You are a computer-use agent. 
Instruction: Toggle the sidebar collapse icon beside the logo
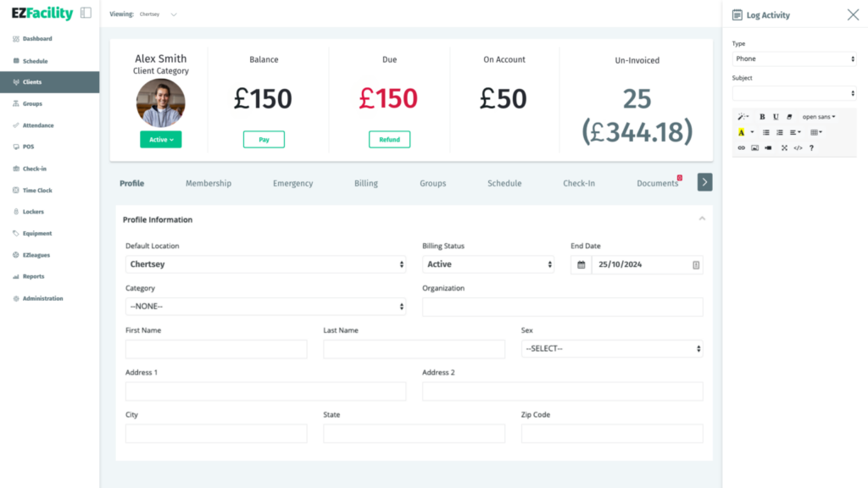point(86,14)
